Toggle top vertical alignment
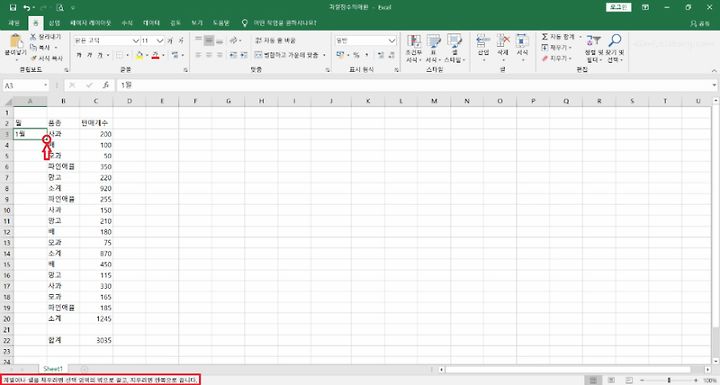The height and width of the screenshot is (385, 720). pos(198,40)
